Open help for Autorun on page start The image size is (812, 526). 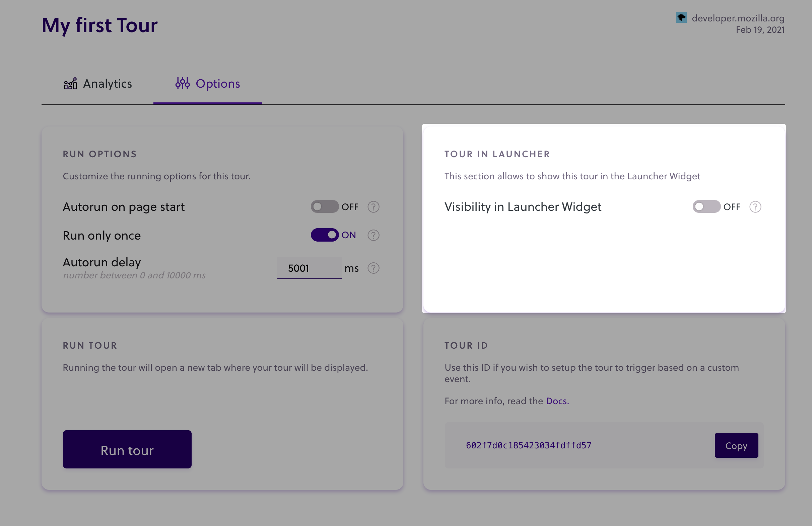373,206
